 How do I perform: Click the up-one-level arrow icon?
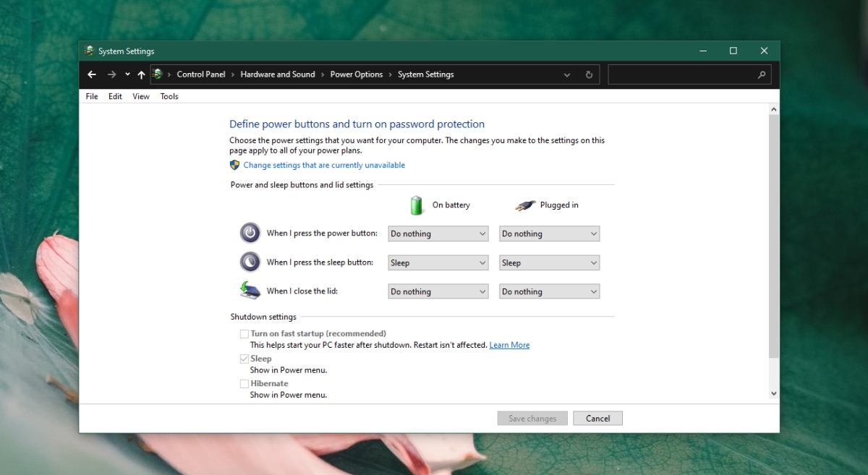point(141,74)
